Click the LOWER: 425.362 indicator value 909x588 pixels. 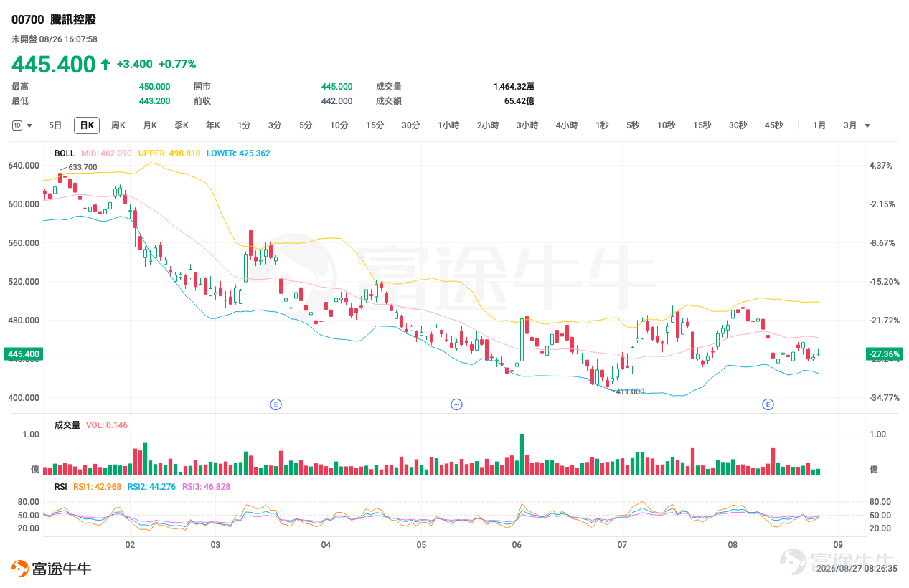coord(238,153)
